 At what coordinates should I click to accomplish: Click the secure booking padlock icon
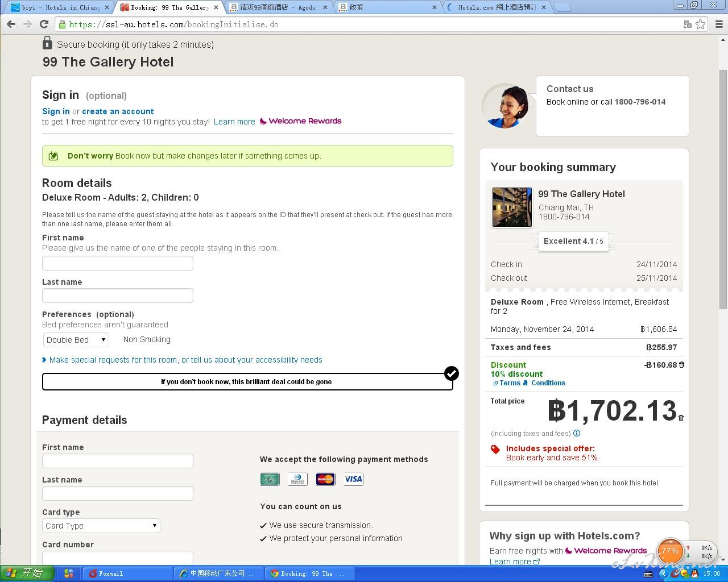click(47, 43)
